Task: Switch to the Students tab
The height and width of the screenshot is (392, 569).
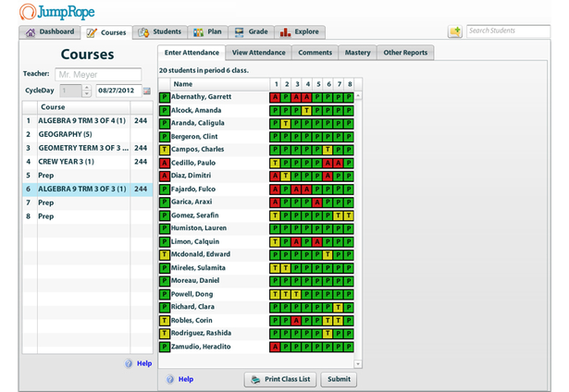Action: pos(160,32)
